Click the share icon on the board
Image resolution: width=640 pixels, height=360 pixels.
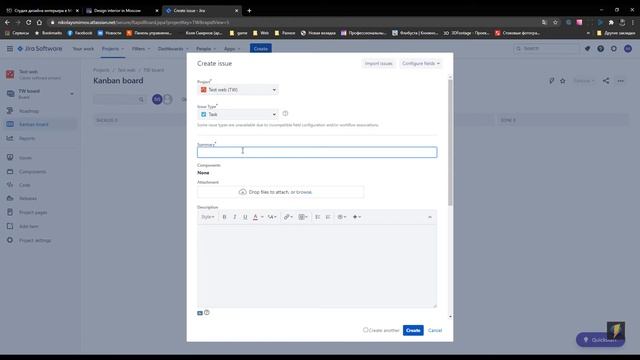[606, 81]
